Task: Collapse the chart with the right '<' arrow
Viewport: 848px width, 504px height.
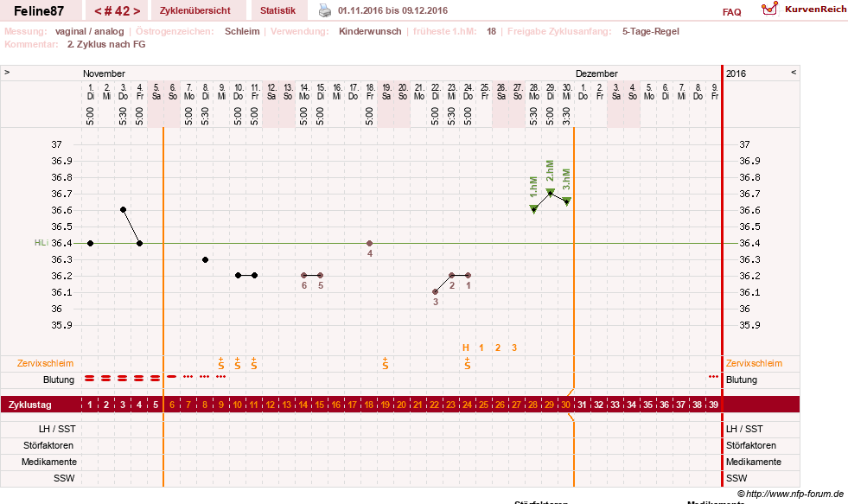Action: coord(794,72)
